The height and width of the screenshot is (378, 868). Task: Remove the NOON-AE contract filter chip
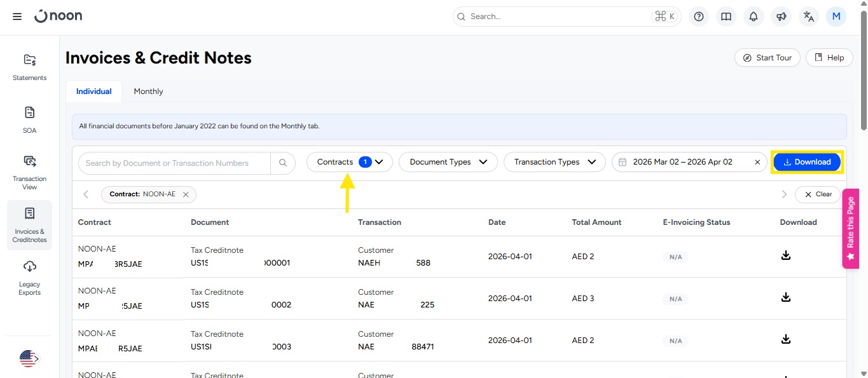point(186,194)
